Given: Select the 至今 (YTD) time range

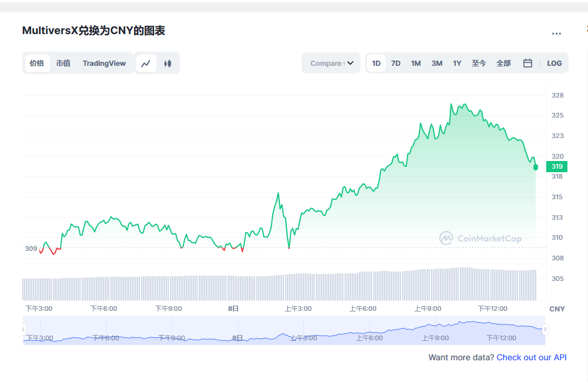Looking at the screenshot, I should pyautogui.click(x=479, y=63).
